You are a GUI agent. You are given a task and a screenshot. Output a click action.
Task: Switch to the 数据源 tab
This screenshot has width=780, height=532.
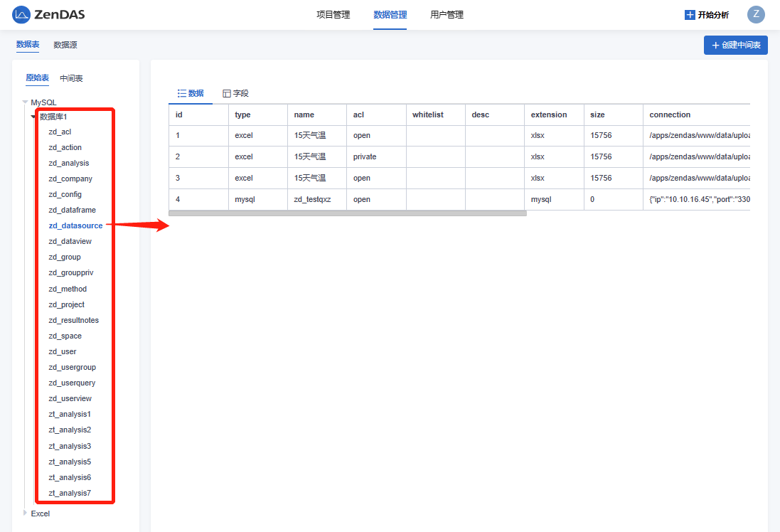(65, 45)
